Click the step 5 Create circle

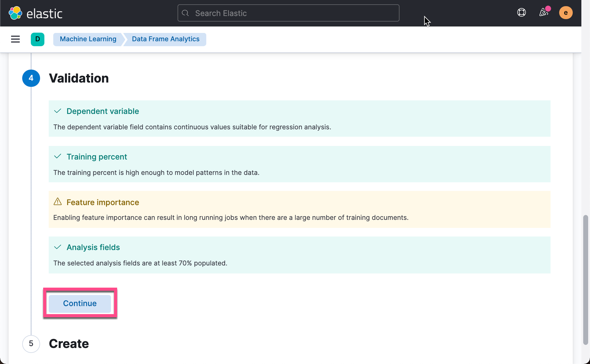point(31,344)
